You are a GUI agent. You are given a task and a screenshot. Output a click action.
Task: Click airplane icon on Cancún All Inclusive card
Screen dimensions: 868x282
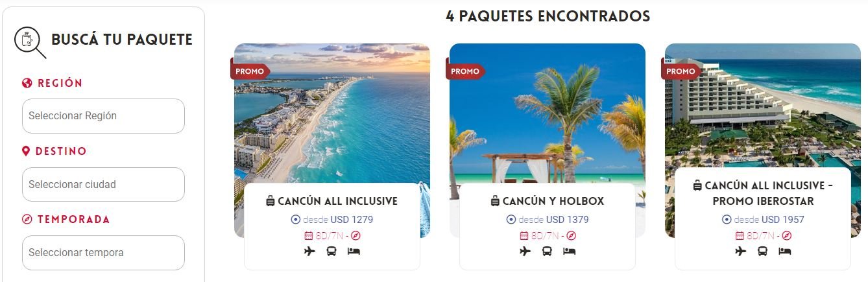(309, 251)
